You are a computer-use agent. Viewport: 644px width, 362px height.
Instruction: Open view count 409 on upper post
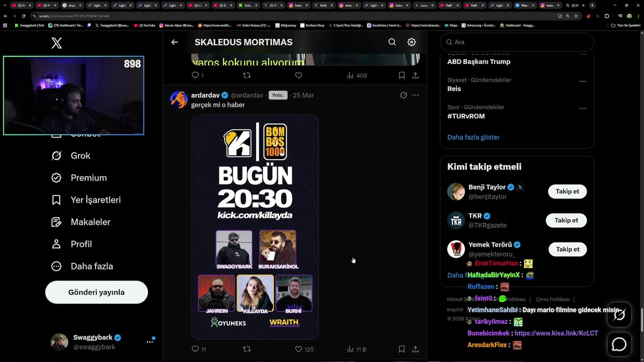point(357,75)
